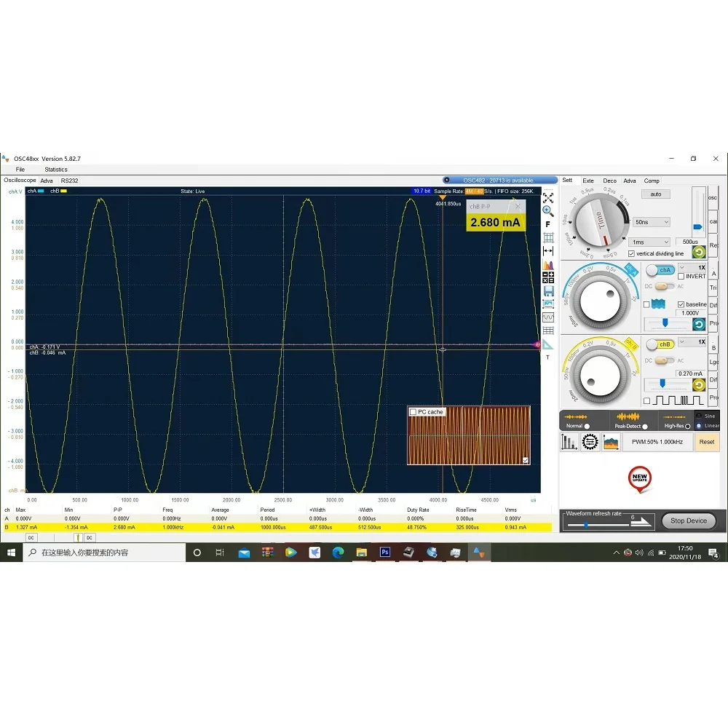Open the chB 1X probe dropdown
Image resolution: width=728 pixels, height=728 pixels.
pyautogui.click(x=692, y=341)
